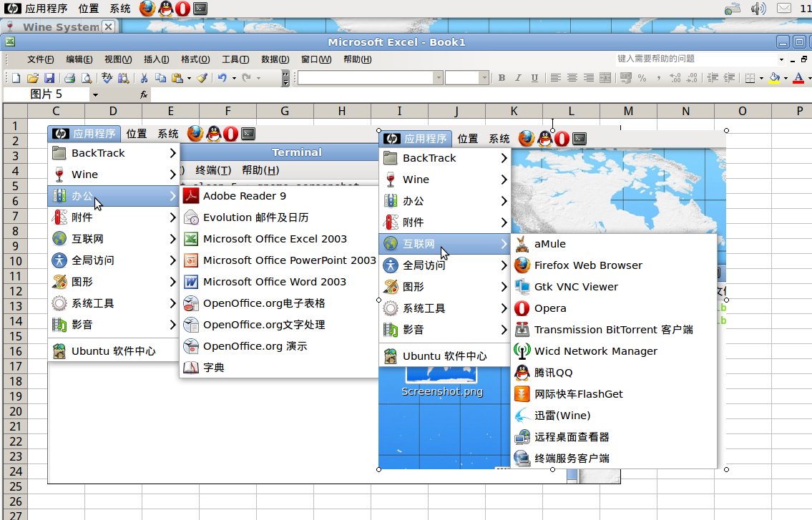The height and width of the screenshot is (520, 812).
Task: Click the fx Insert Function button
Action: pyautogui.click(x=144, y=94)
